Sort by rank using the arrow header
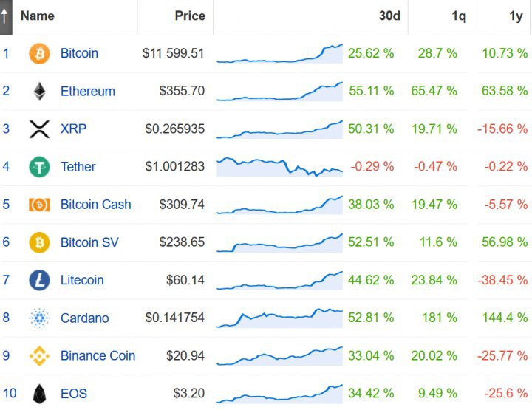 (x=6, y=17)
